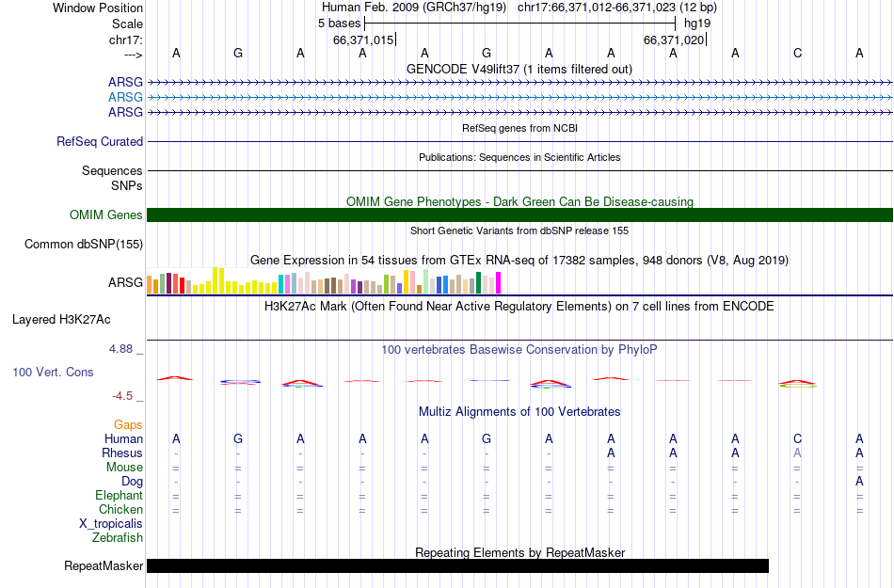Click Publications: Sequences in Scientific Articles title
This screenshot has width=894, height=588.
[519, 157]
